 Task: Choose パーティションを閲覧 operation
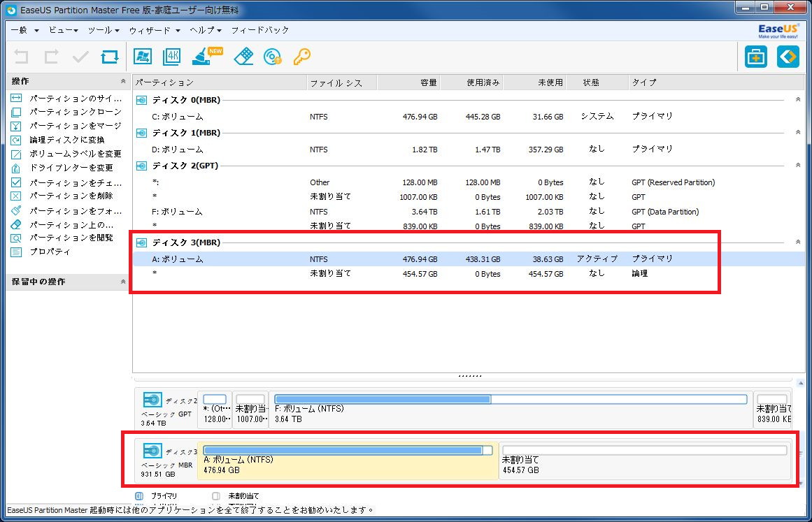[x=71, y=238]
